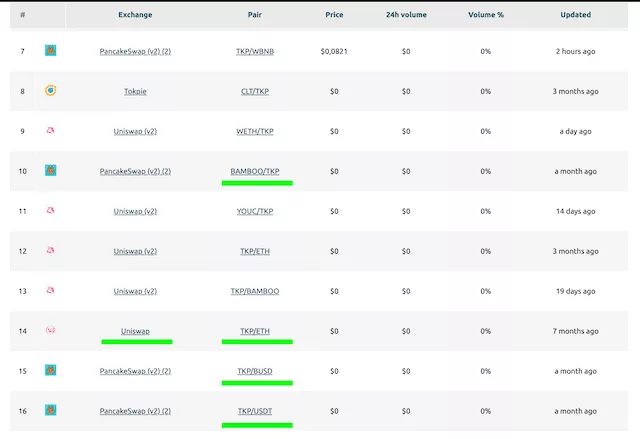Click the PancakeSwap logo icon in row 7
Viewport: 640px width, 439px height.
(x=51, y=51)
